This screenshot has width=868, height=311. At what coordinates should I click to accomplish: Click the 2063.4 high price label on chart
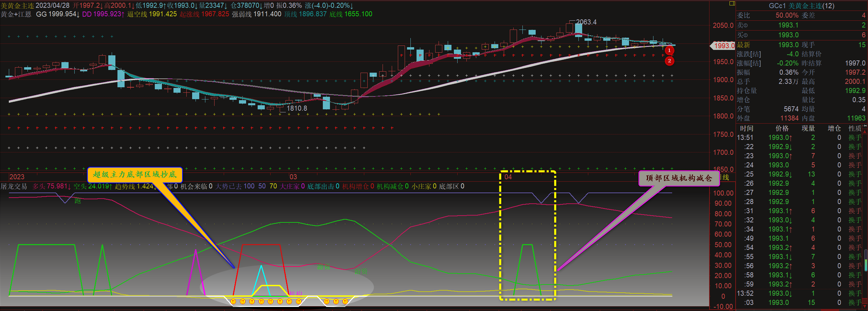pos(586,22)
